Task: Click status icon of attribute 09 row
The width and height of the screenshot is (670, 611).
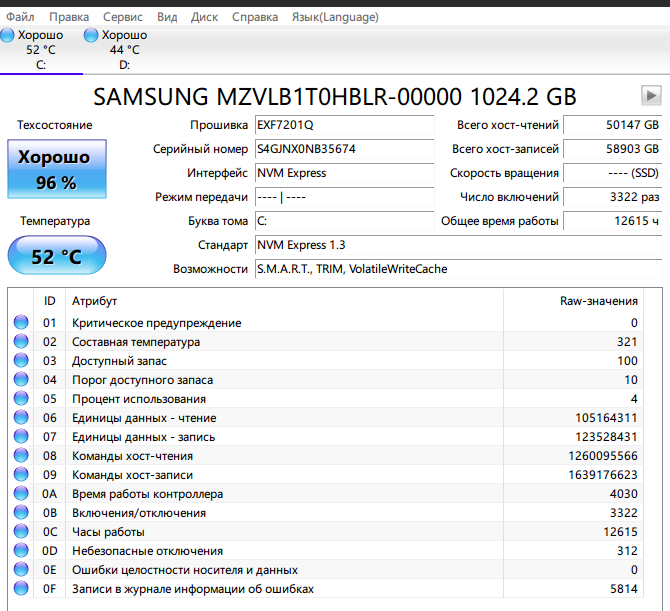Action: click(21, 474)
